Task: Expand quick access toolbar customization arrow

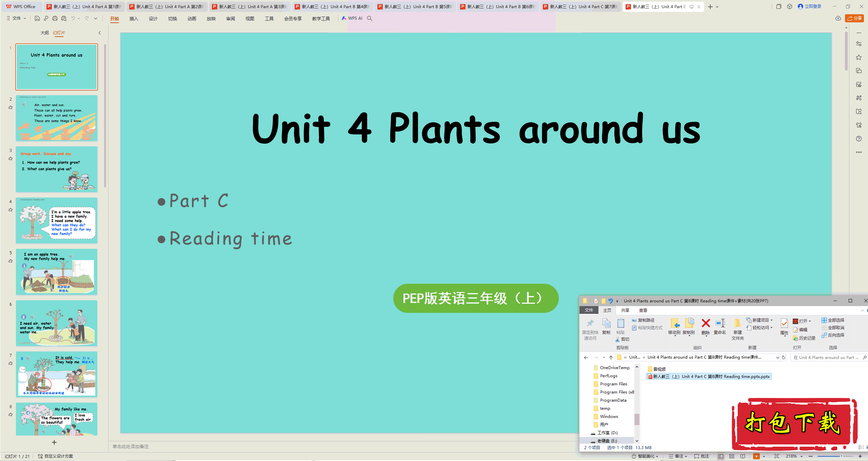Action: (96, 18)
